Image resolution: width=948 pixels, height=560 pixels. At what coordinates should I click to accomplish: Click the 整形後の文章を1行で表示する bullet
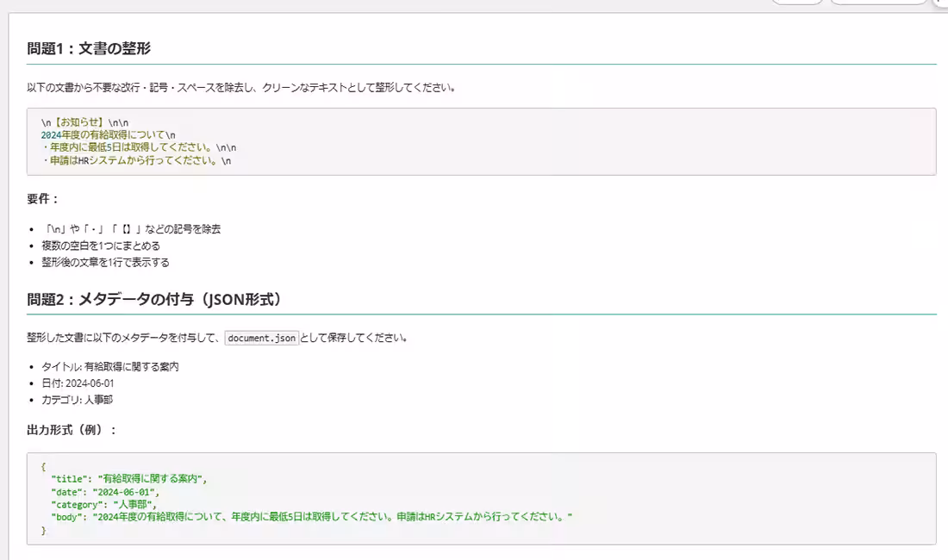click(x=105, y=262)
